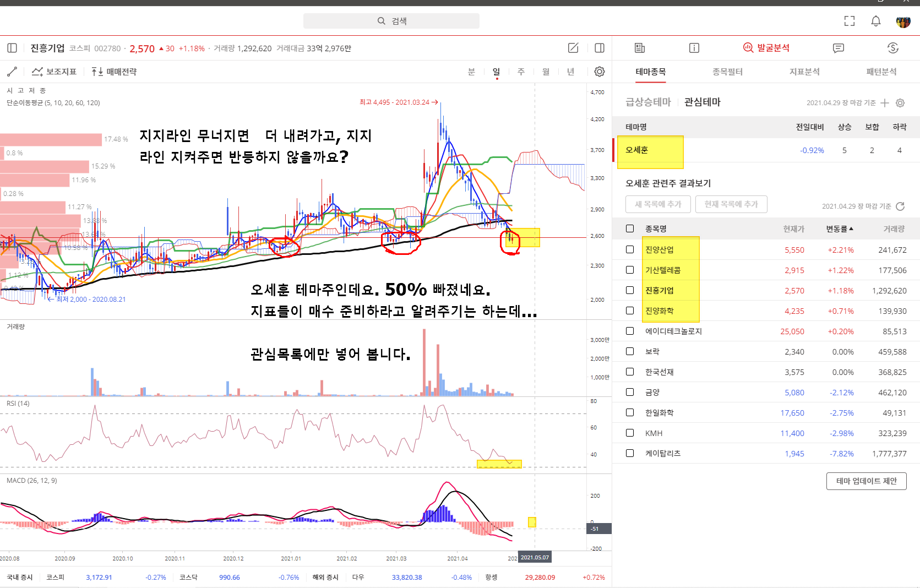Click 새 목록에 추가 button
This screenshot has width=920, height=588.
point(658,204)
